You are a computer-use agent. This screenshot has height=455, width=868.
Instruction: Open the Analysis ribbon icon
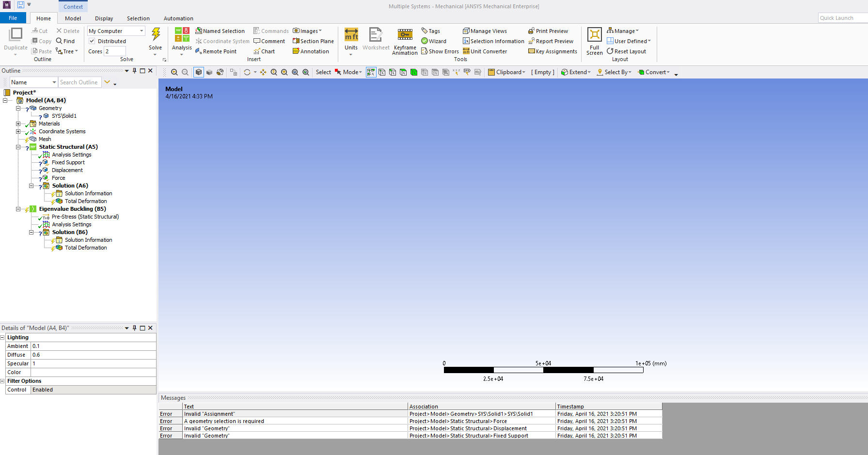point(182,35)
